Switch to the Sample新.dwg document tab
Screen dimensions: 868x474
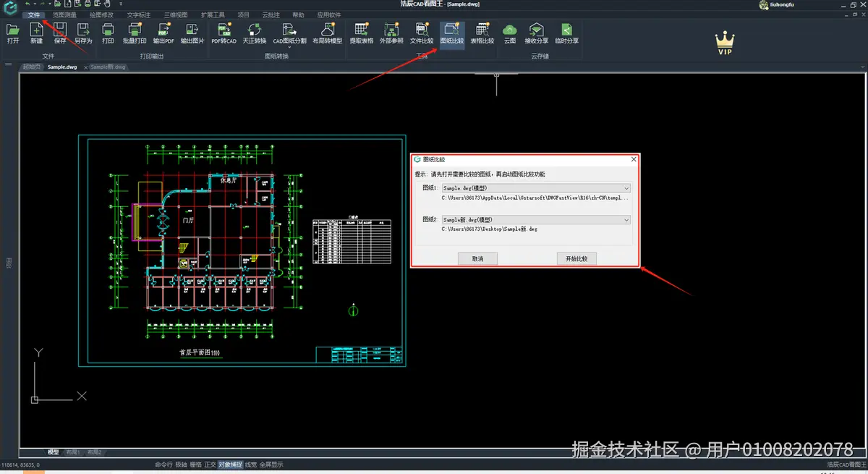109,67
